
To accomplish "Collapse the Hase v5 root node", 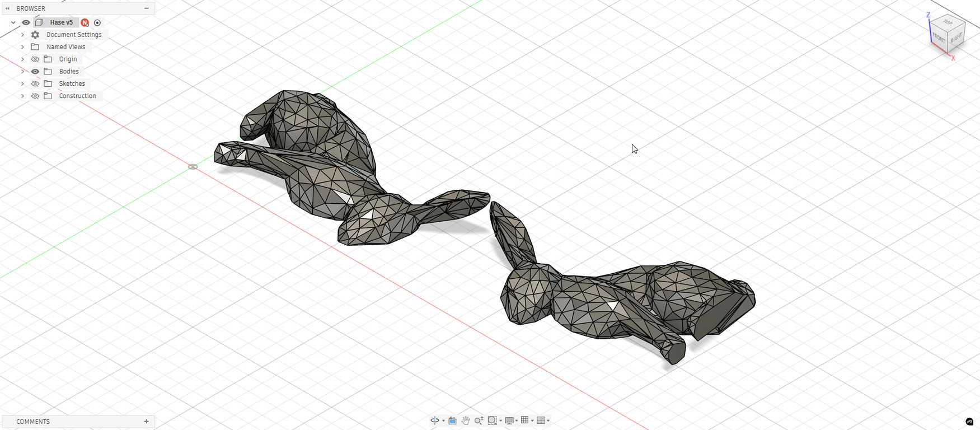I will tap(13, 22).
